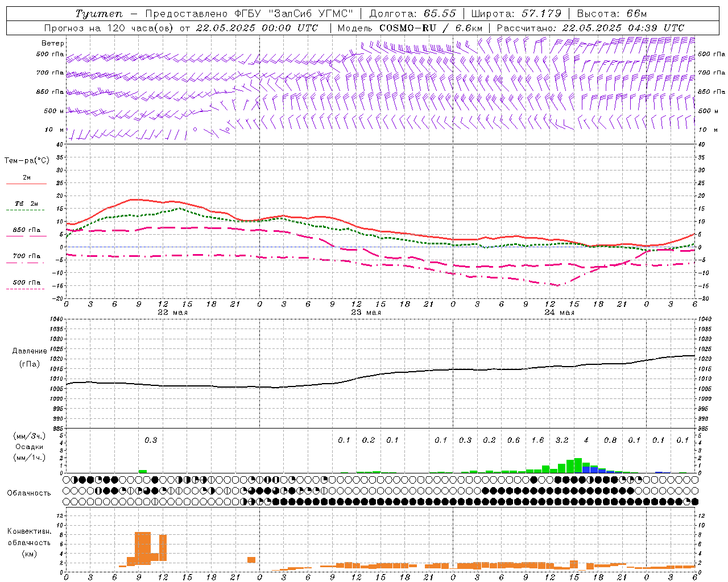Click the "0.8" precipitation amount value
This screenshot has height=582, width=728.
tap(610, 440)
